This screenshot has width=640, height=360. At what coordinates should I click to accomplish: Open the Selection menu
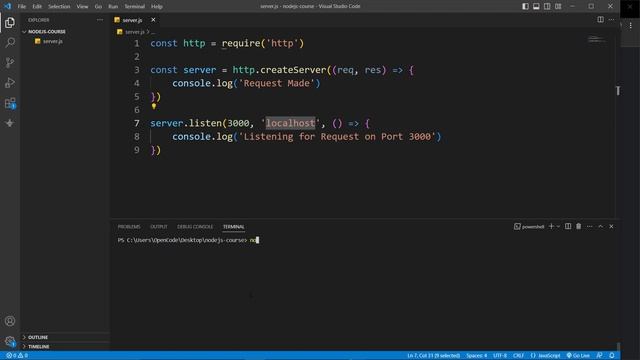(x=59, y=7)
